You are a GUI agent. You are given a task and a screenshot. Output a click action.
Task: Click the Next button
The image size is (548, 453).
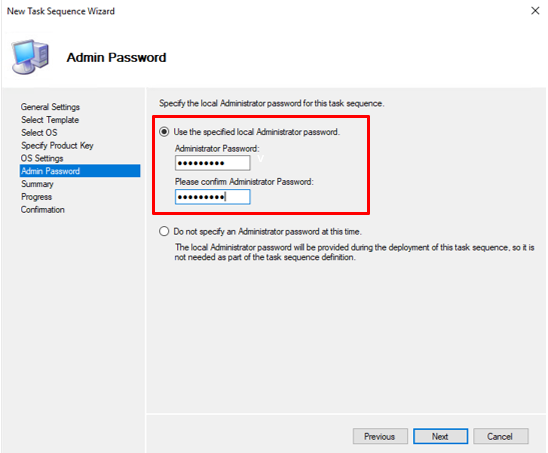click(x=440, y=436)
